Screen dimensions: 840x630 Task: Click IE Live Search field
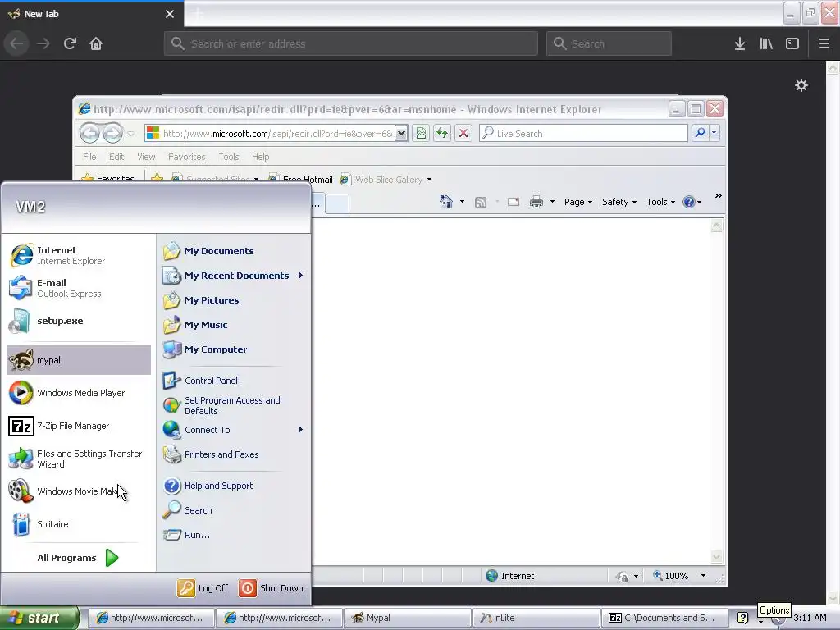click(583, 133)
